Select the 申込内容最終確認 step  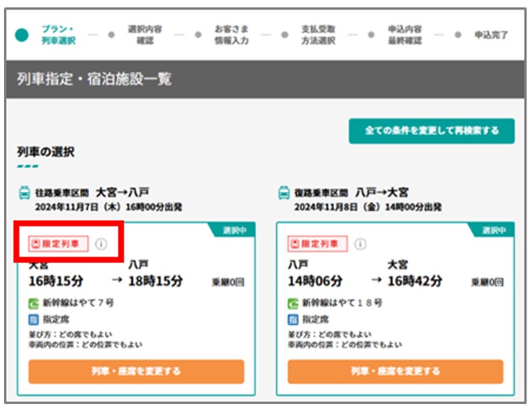405,35
